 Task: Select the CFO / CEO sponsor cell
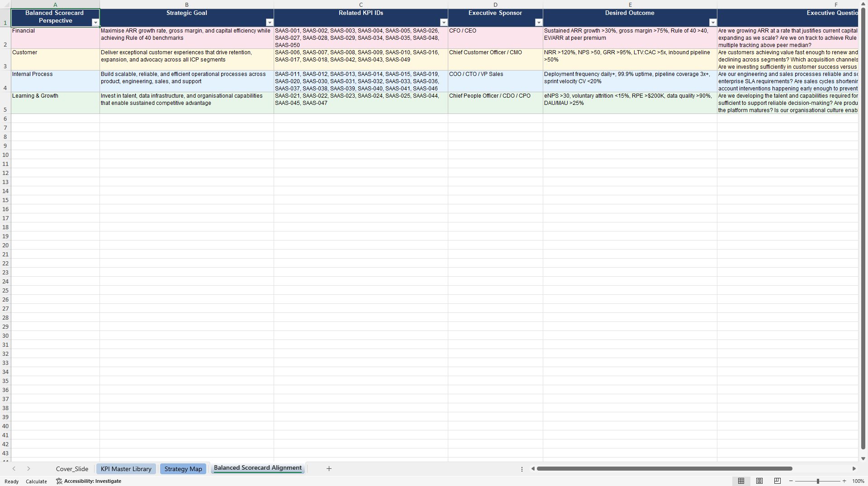click(x=495, y=38)
